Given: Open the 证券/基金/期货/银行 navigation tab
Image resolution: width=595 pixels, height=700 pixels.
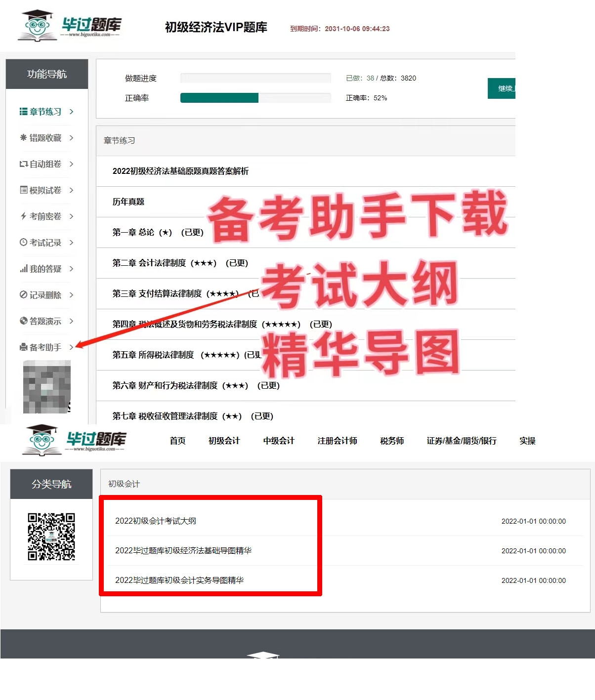Looking at the screenshot, I should pyautogui.click(x=462, y=441).
